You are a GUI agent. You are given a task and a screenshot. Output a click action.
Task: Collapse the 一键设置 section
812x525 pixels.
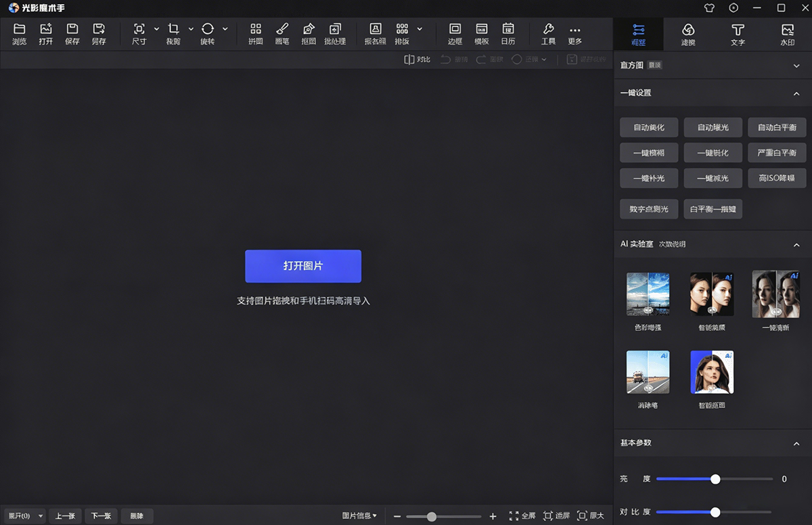(x=796, y=93)
